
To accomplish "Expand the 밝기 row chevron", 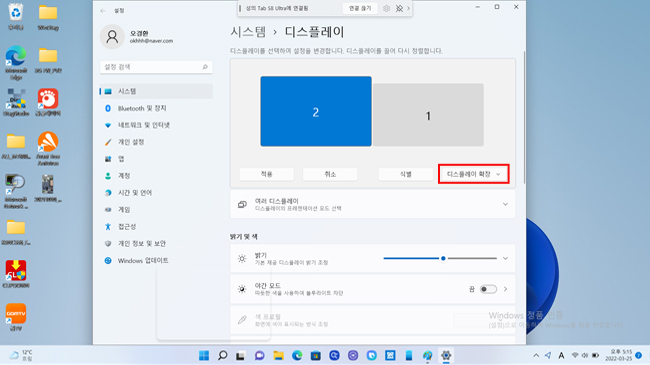I will coord(505,258).
